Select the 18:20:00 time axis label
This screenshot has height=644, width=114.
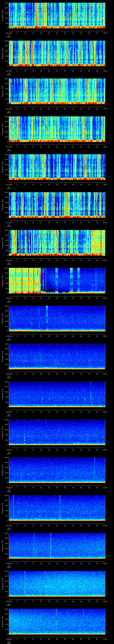(9, 260)
